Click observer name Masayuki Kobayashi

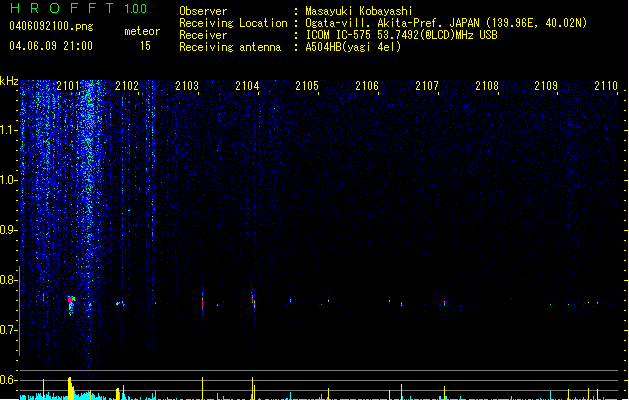coord(359,11)
